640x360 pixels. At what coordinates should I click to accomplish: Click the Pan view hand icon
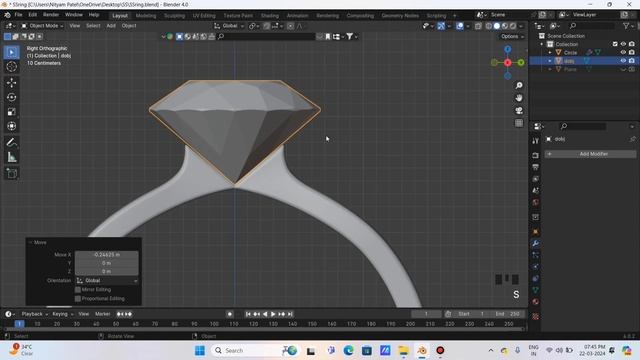coord(519,98)
